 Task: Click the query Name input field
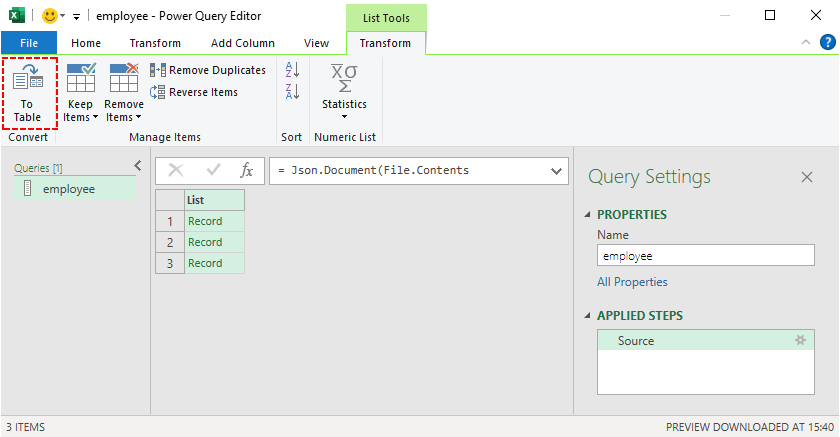[706, 255]
